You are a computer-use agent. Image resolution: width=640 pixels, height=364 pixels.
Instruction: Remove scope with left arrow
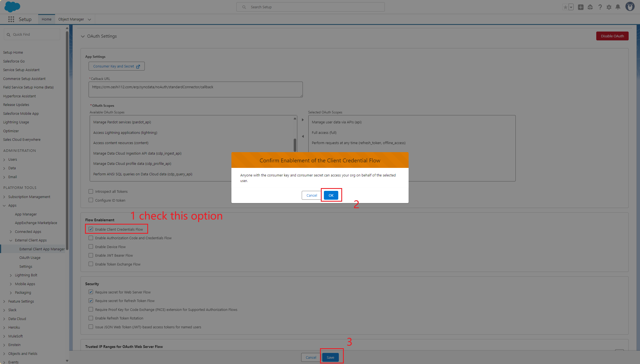click(303, 136)
